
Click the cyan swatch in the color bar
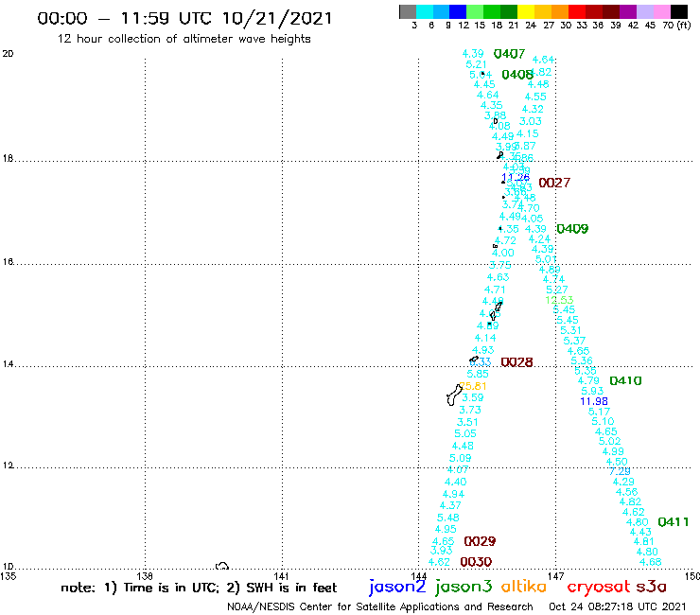[425, 11]
